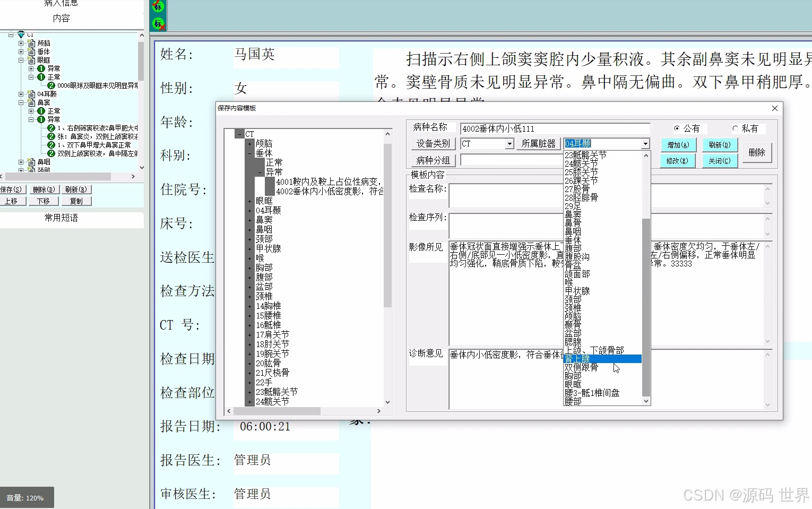
Task: Click 复制 button
Action: (76, 201)
